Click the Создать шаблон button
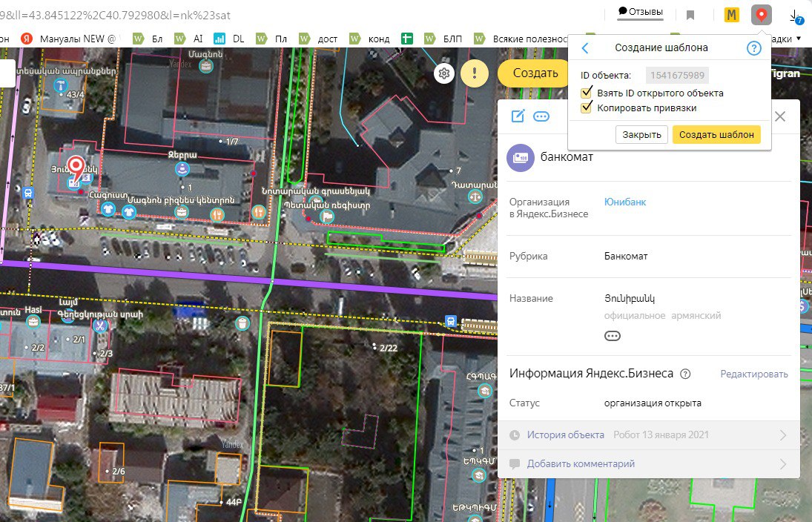The image size is (812, 522). (x=716, y=135)
